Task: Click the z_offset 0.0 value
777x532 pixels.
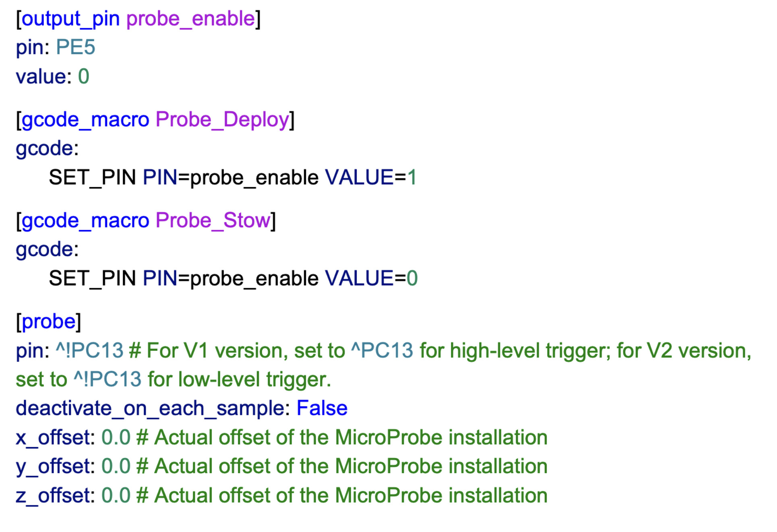Action: [x=116, y=495]
